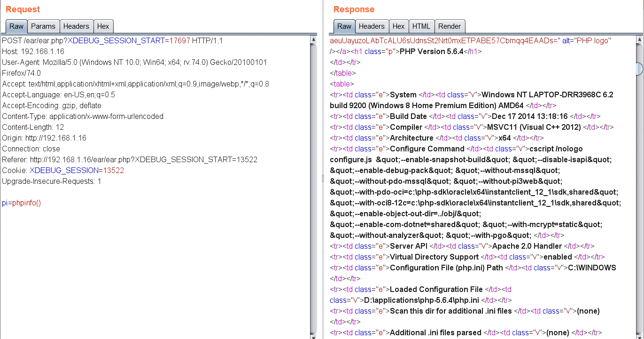Click the pi=phpinfo() request body
This screenshot has width=644, height=339.
tap(21, 203)
